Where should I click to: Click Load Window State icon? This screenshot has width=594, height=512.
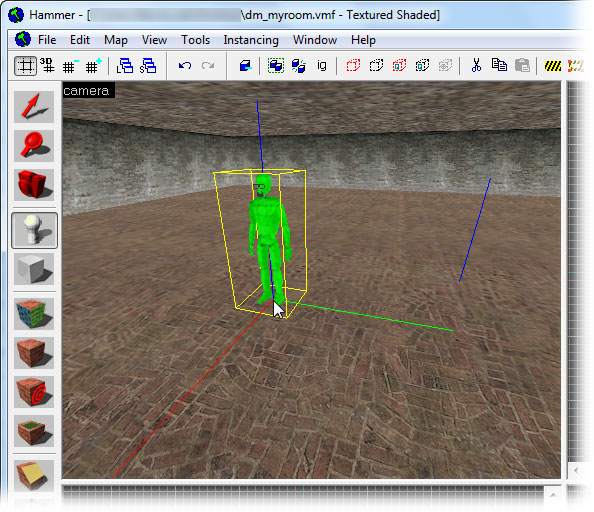coord(125,66)
